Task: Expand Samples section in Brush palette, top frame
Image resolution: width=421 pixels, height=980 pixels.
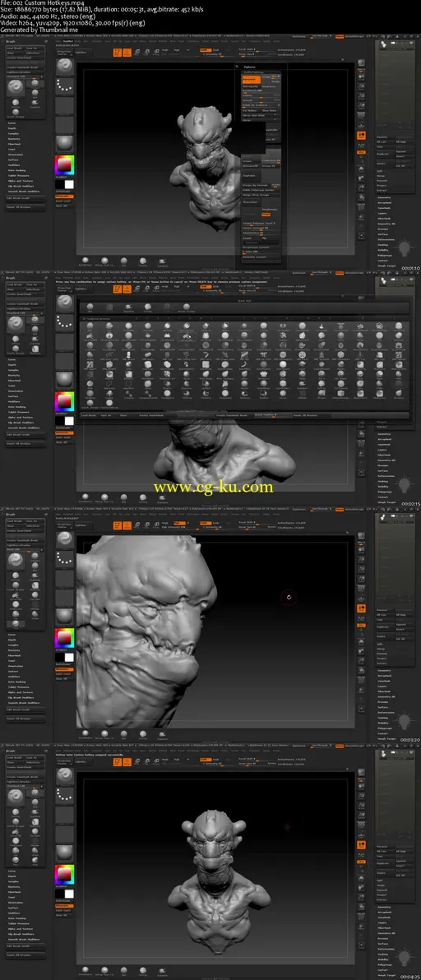Action: 13,133
